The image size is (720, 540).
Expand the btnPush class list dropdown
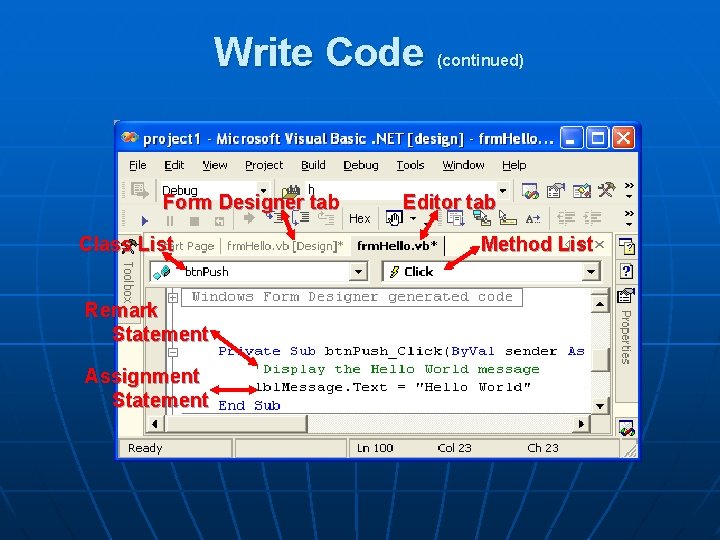pos(358,272)
